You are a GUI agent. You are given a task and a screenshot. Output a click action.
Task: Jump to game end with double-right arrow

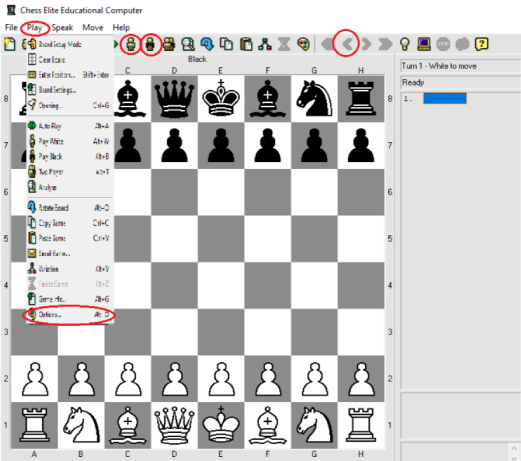click(x=385, y=44)
